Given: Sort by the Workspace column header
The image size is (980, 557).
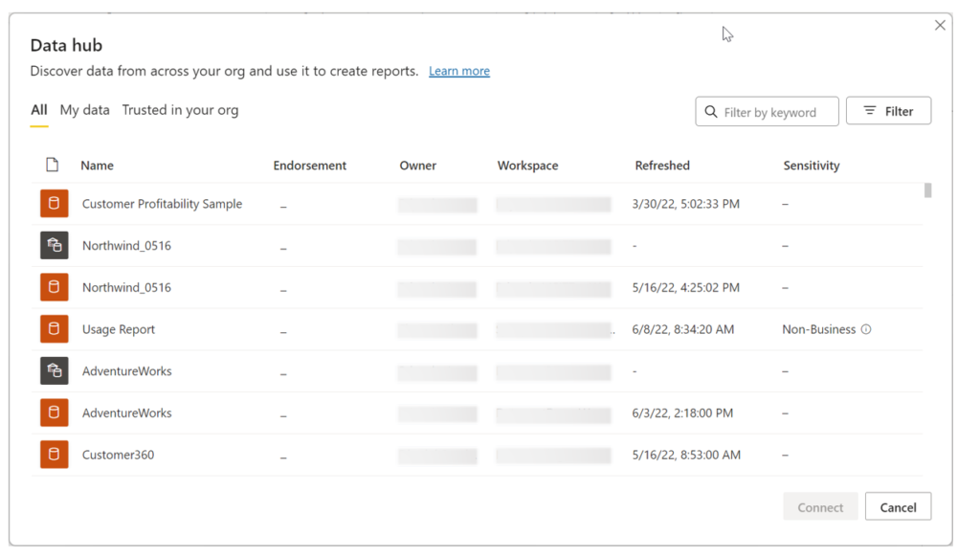Looking at the screenshot, I should click(x=528, y=166).
